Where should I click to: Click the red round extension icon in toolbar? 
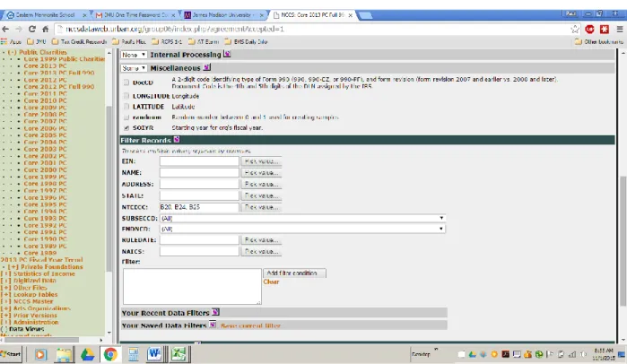pos(589,30)
